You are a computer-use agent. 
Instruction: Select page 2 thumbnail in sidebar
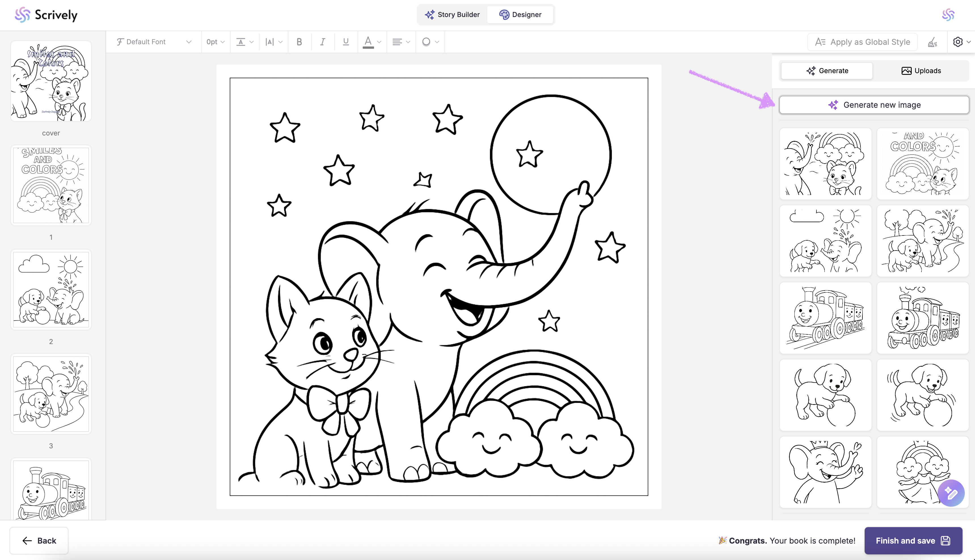click(51, 290)
